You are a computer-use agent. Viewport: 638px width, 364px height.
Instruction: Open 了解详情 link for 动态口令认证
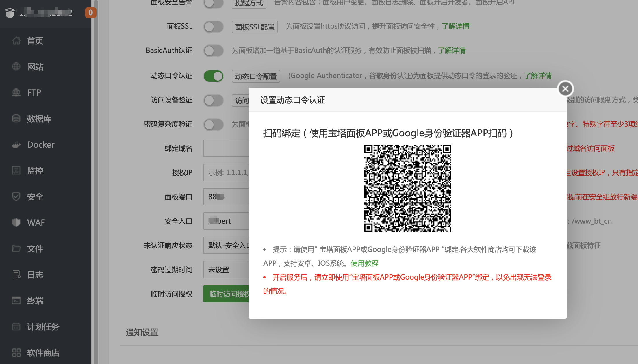(538, 76)
